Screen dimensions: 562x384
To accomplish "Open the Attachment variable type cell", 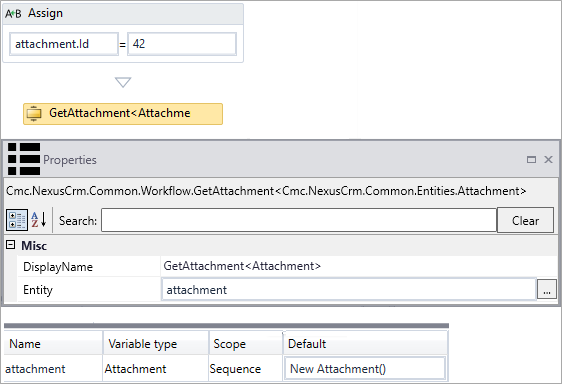I will (156, 369).
